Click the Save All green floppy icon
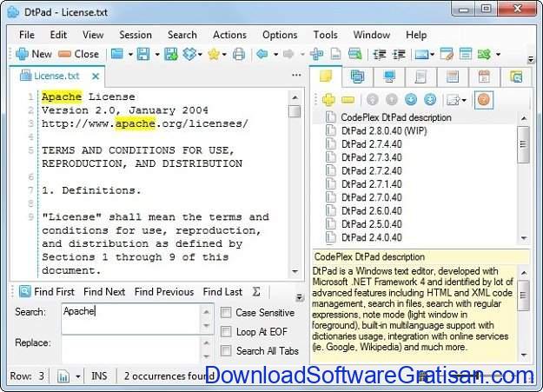This screenshot has height=392, width=543. pos(171,54)
